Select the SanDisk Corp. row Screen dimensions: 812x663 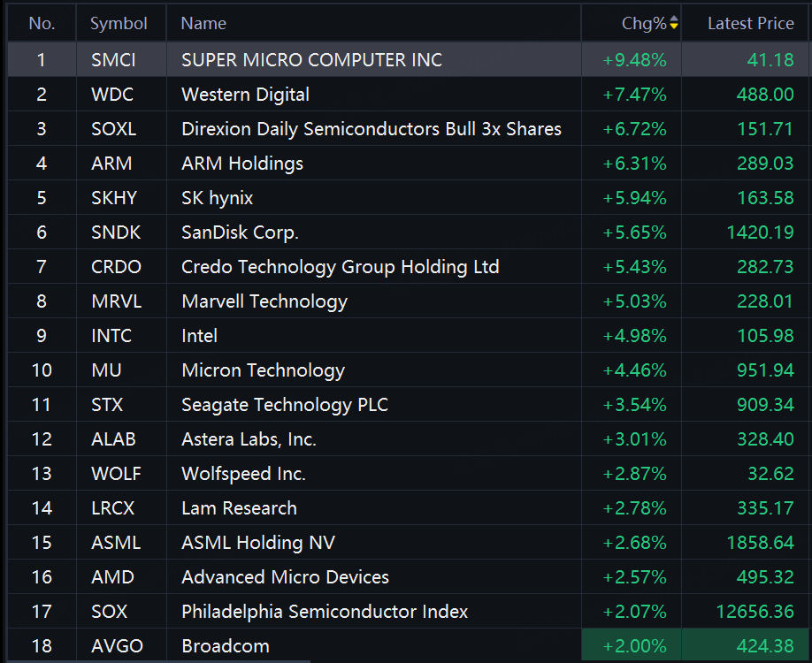coord(410,232)
